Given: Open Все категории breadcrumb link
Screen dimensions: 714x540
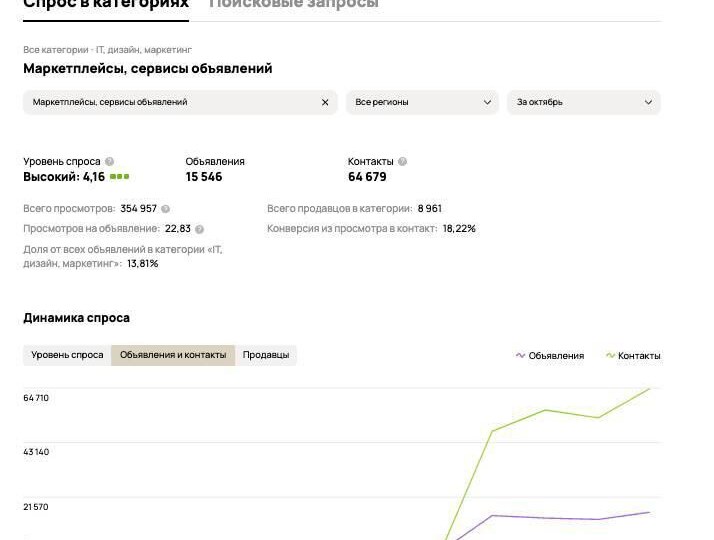Looking at the screenshot, I should point(56,50).
